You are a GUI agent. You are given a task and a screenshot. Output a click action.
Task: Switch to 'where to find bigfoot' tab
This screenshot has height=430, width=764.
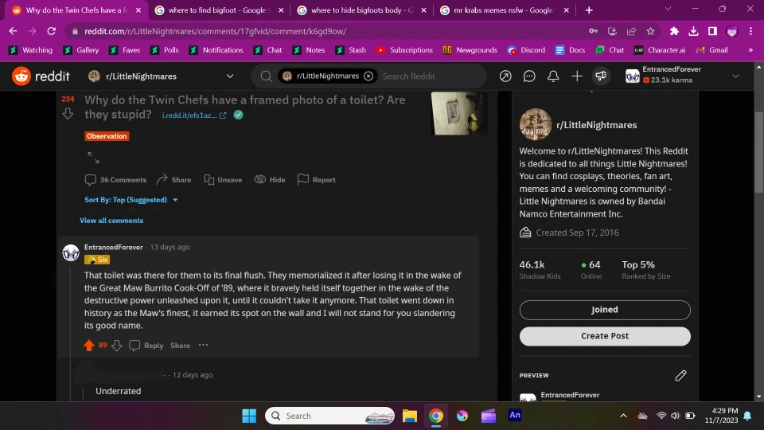pos(213,10)
